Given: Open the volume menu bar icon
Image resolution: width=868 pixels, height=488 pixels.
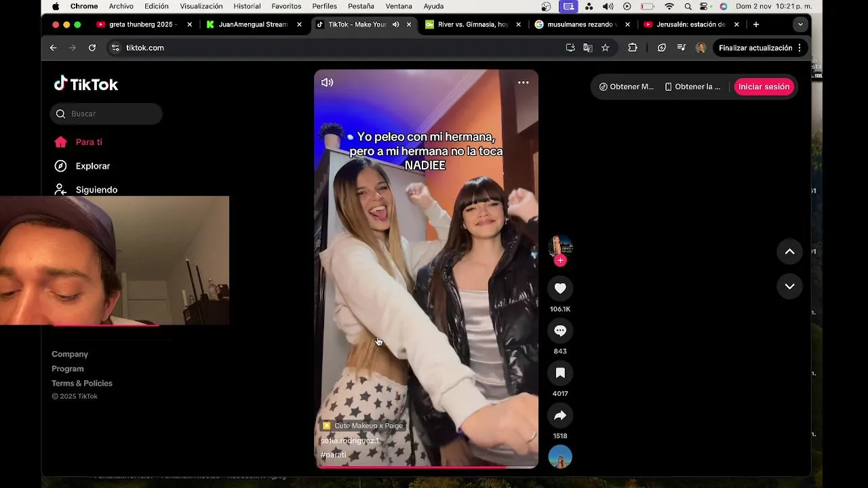Looking at the screenshot, I should pos(608,6).
